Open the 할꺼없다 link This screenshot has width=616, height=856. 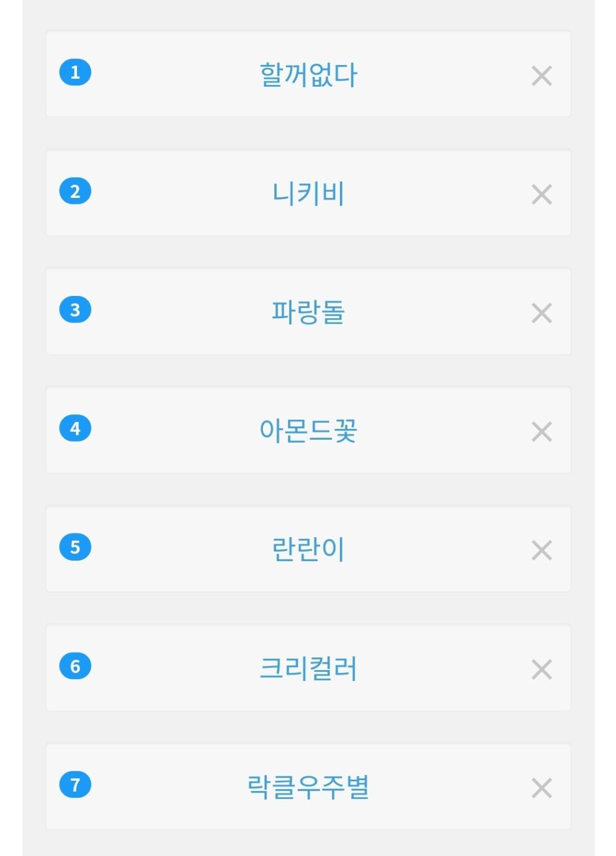[x=308, y=75]
